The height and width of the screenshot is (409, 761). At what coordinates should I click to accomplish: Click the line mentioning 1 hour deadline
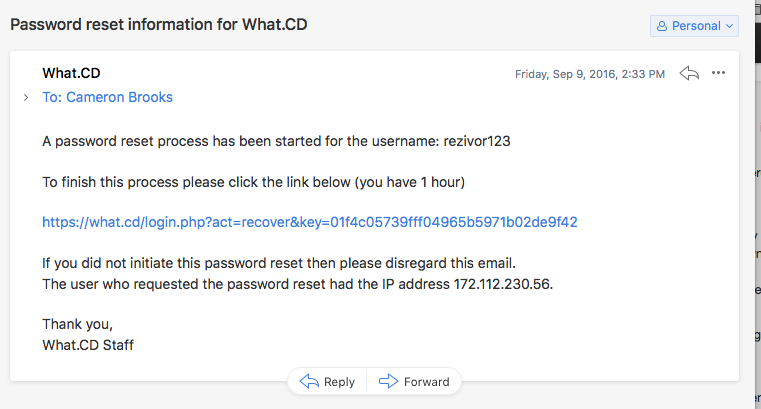(x=253, y=182)
